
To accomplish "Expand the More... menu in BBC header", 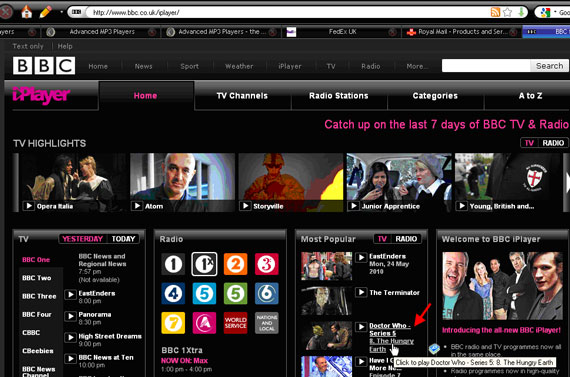I will point(417,66).
